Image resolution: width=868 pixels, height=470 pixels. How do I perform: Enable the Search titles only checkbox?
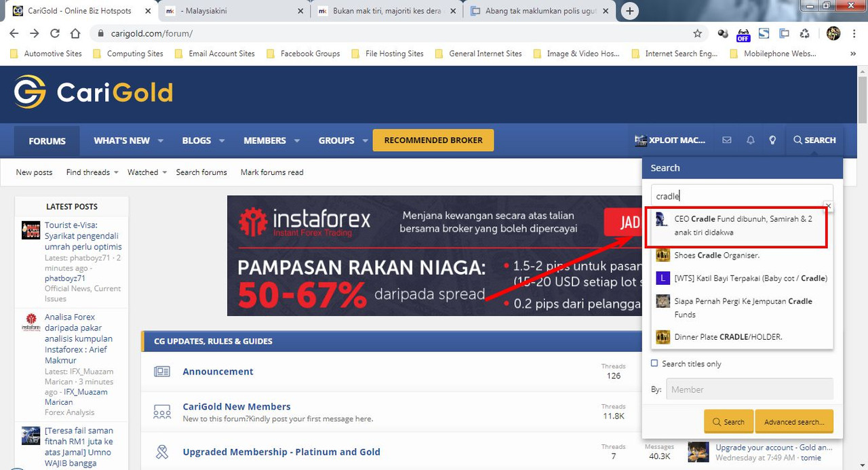654,364
